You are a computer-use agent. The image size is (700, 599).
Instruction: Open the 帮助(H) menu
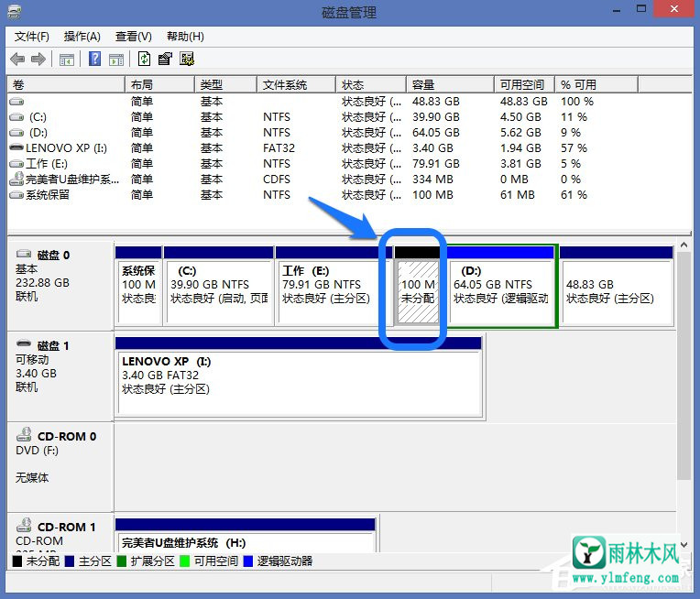(x=185, y=37)
